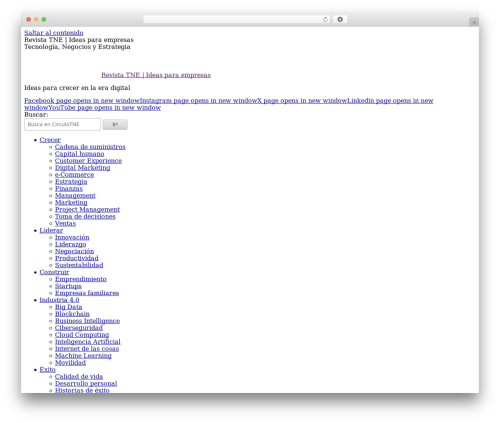Follow the Saltar al contenido link

coord(54,33)
